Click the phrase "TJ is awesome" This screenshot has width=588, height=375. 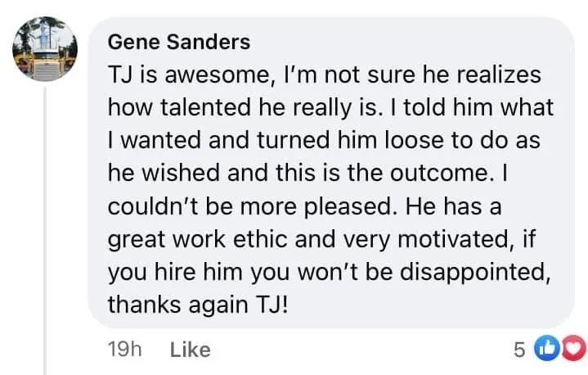tap(172, 75)
